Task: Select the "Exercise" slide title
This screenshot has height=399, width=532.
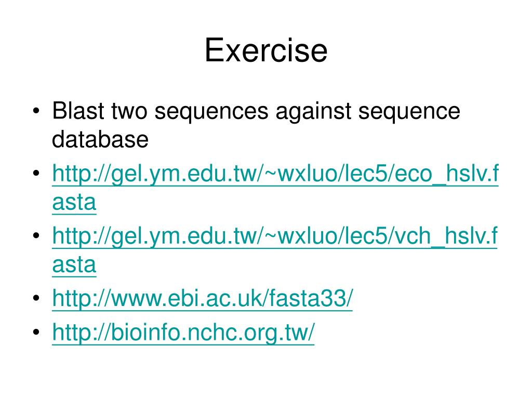Action: (266, 50)
